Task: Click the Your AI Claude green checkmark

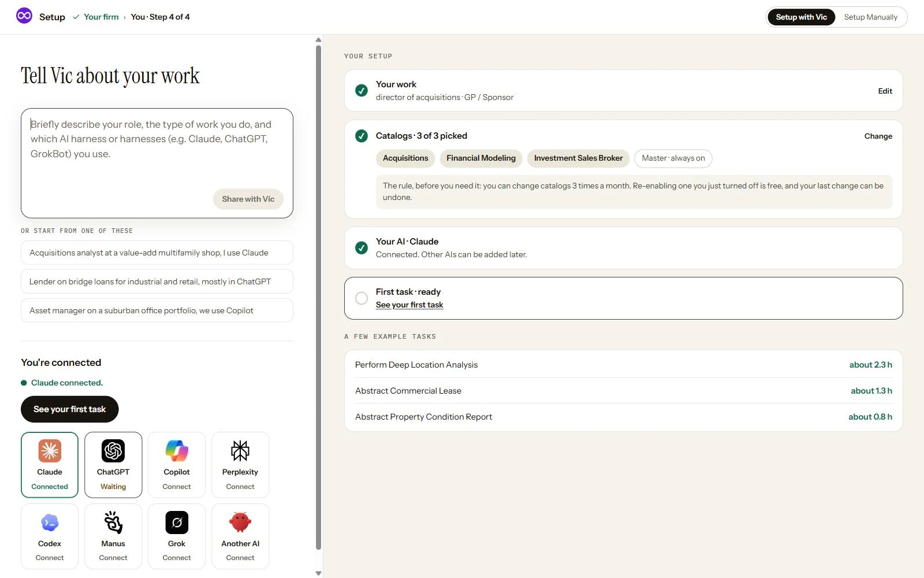Action: pos(362,248)
